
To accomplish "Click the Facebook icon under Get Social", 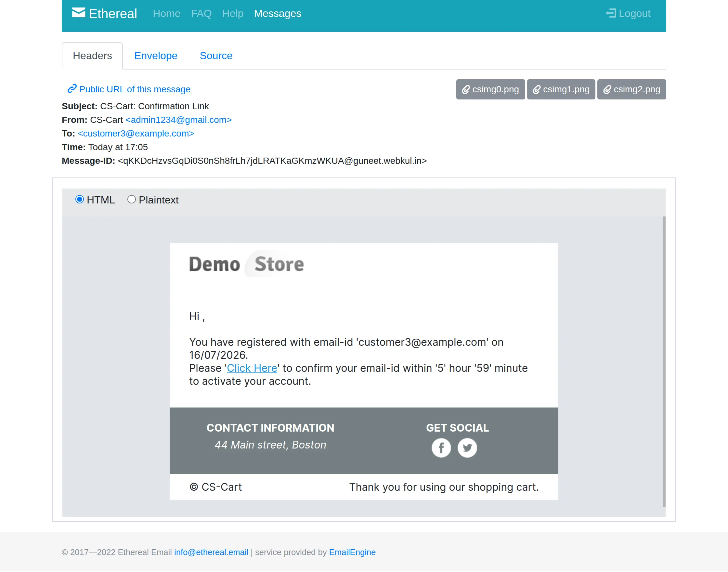I will [x=441, y=448].
